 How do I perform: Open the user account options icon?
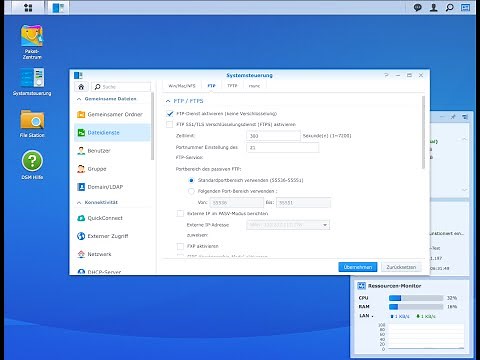433,7
